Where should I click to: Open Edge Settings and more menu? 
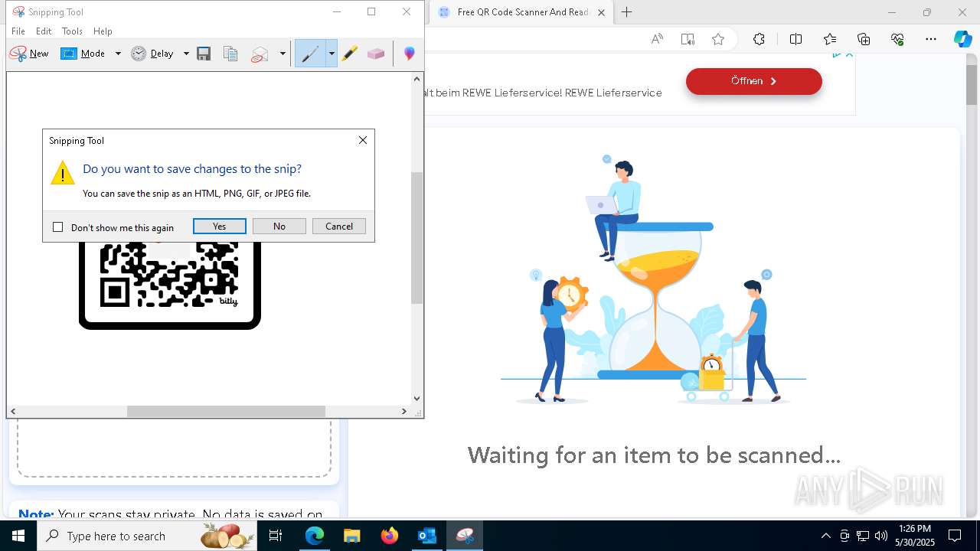point(931,40)
